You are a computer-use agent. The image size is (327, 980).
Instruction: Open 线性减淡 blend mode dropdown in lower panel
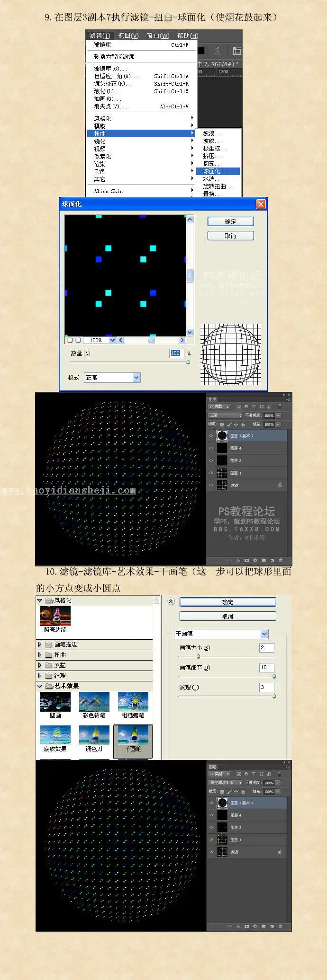[226, 783]
